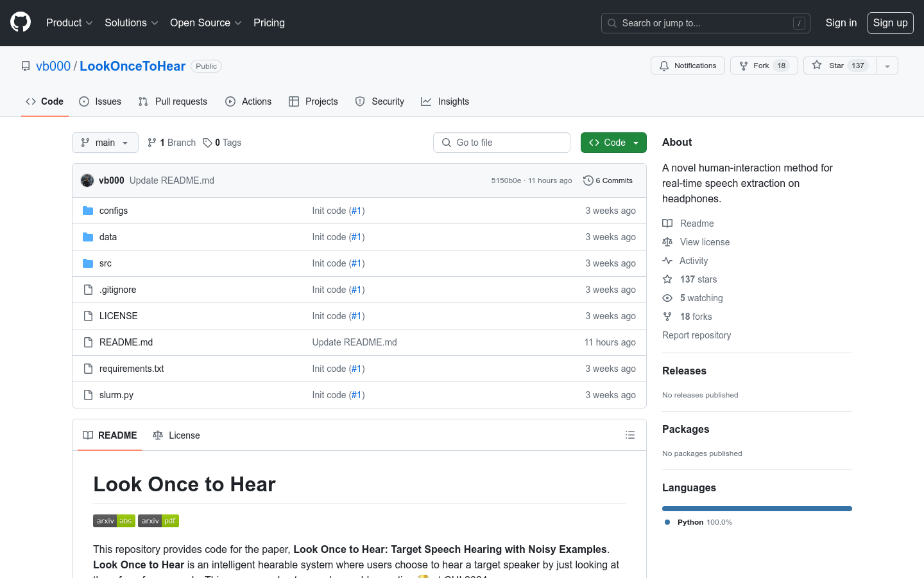The height and width of the screenshot is (578, 924).
Task: Open the LookOnceToHear repository name link
Action: point(133,66)
